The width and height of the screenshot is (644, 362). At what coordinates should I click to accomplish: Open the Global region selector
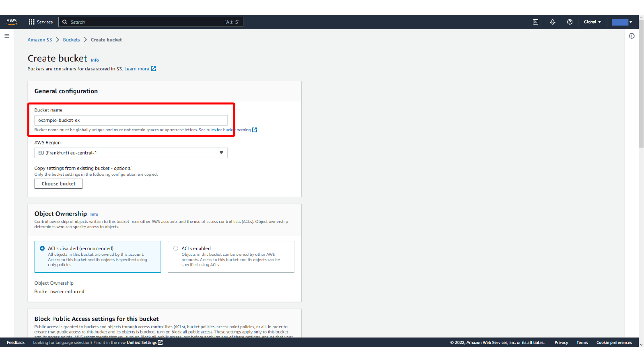(592, 22)
